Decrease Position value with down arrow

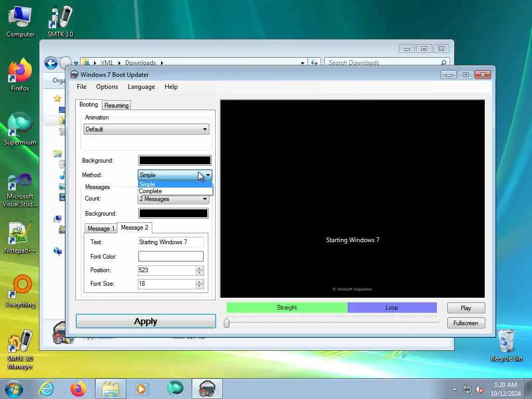click(199, 272)
